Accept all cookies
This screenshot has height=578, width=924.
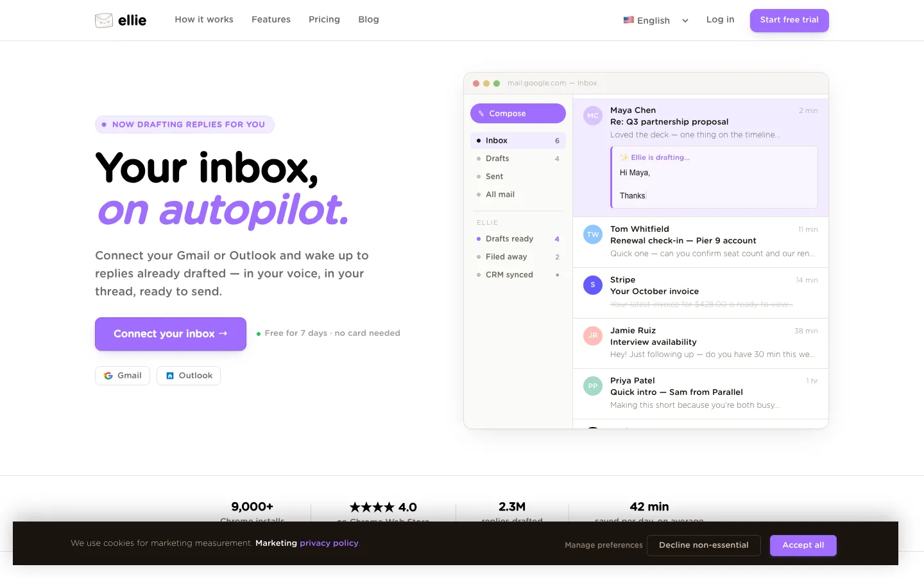(x=803, y=545)
